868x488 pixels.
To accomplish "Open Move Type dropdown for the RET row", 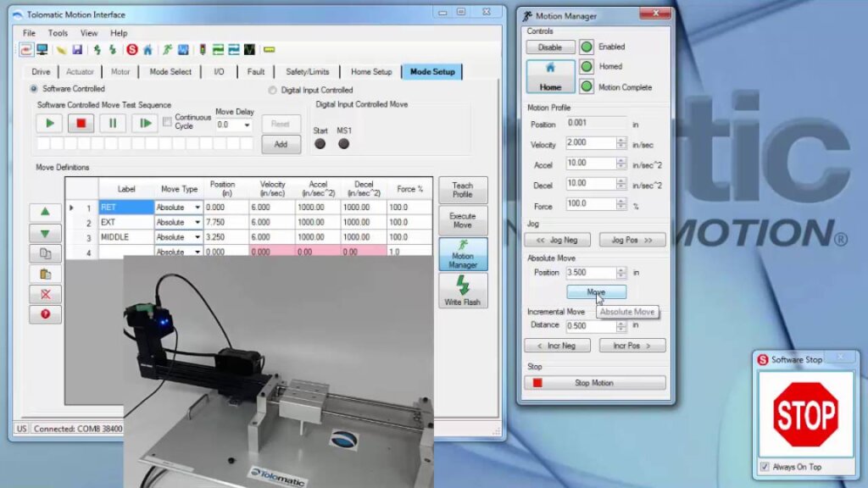I will (198, 208).
